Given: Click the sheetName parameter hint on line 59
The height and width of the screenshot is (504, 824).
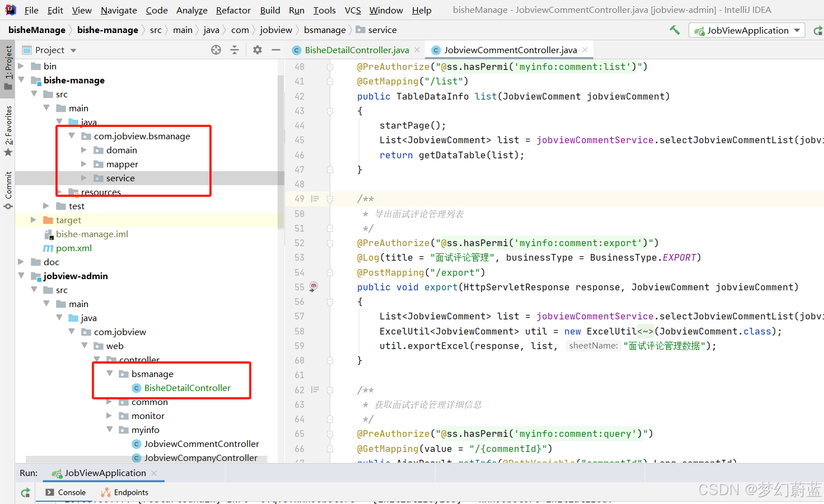Looking at the screenshot, I should point(593,346).
